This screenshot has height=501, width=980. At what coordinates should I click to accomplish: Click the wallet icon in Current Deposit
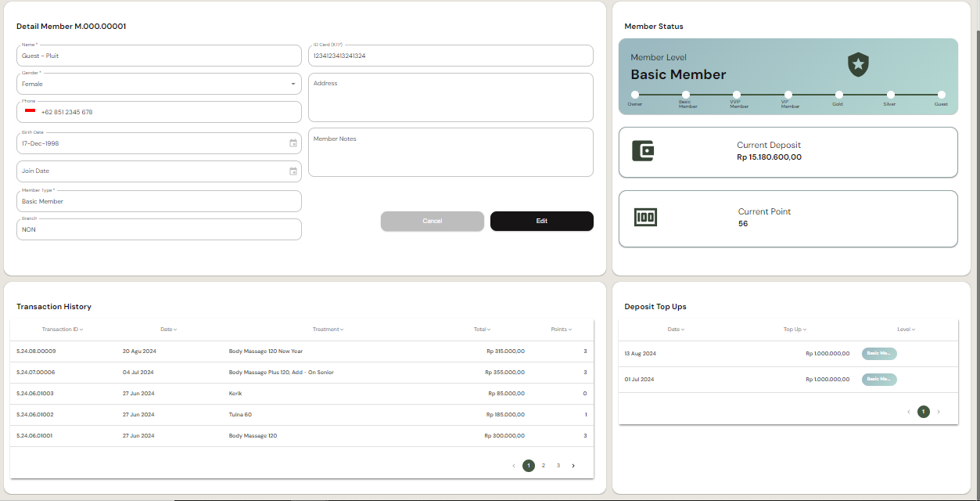(643, 151)
